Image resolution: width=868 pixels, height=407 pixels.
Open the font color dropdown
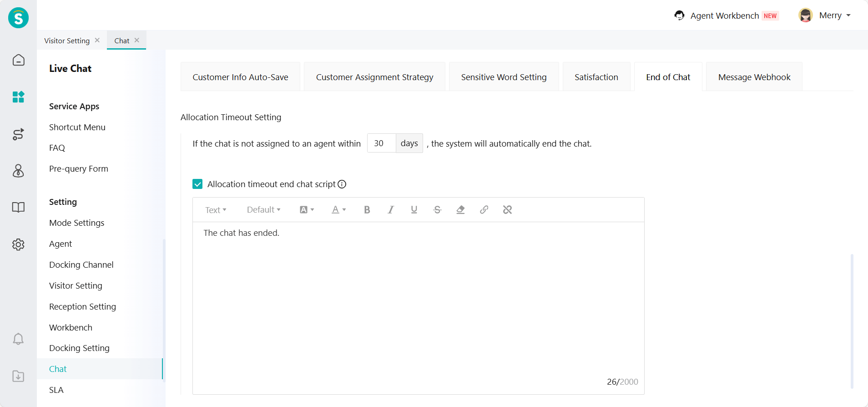338,210
